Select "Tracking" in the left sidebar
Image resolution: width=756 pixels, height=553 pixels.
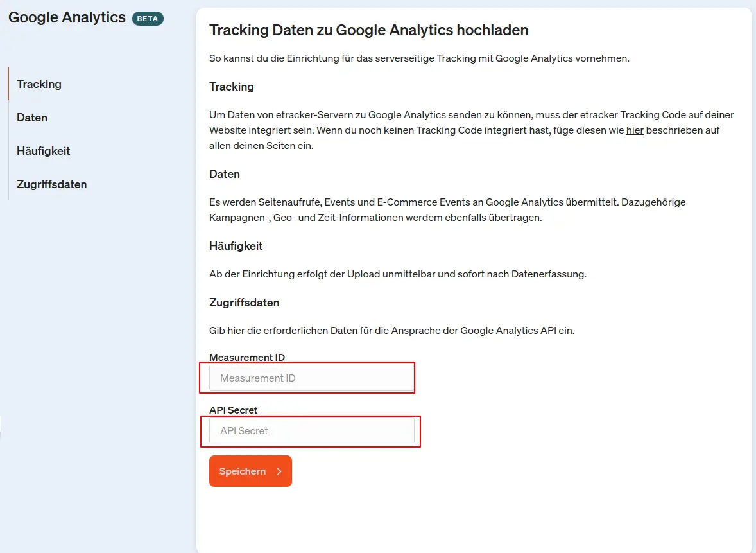(39, 84)
